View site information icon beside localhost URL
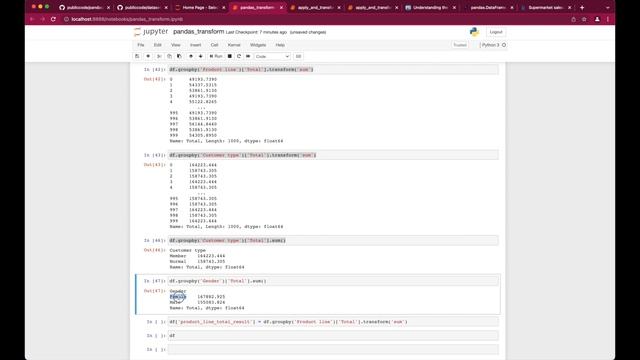 (x=67, y=19)
